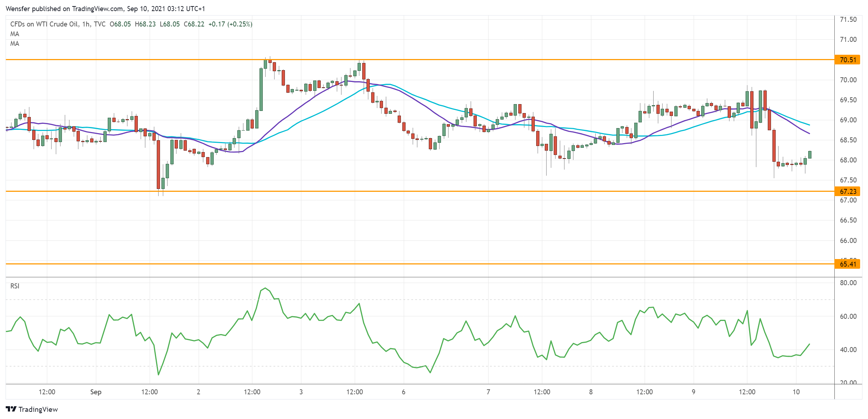
Task: Select the Sep label on the time axis
Action: [x=96, y=392]
